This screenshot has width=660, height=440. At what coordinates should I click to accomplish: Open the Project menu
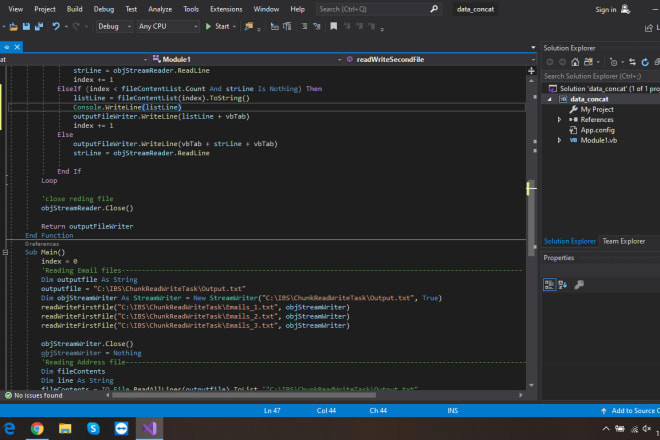(45, 9)
